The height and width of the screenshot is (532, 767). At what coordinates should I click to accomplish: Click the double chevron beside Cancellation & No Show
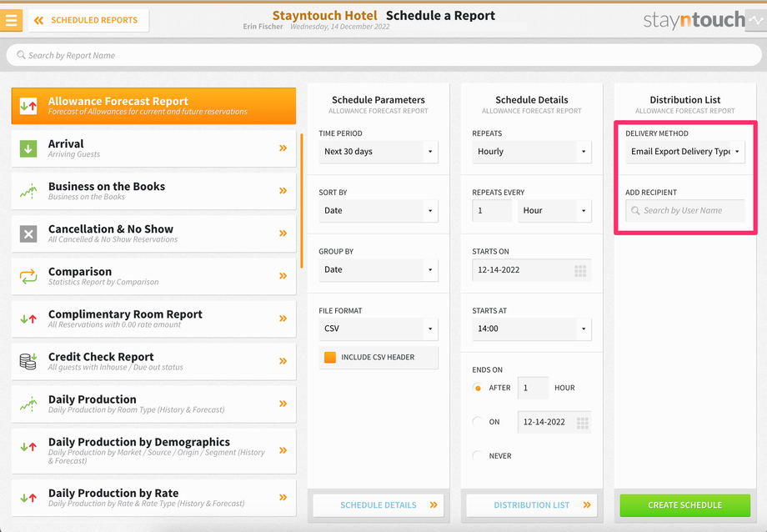(283, 233)
